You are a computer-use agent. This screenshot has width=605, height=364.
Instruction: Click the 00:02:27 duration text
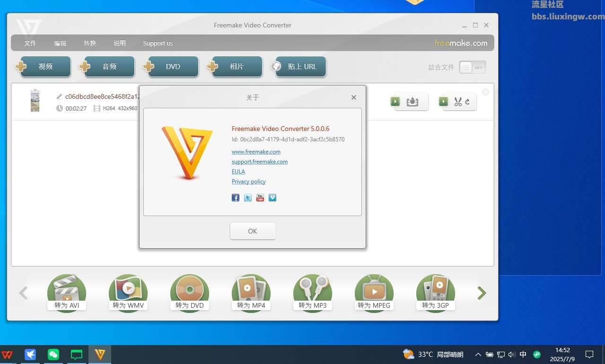(76, 108)
